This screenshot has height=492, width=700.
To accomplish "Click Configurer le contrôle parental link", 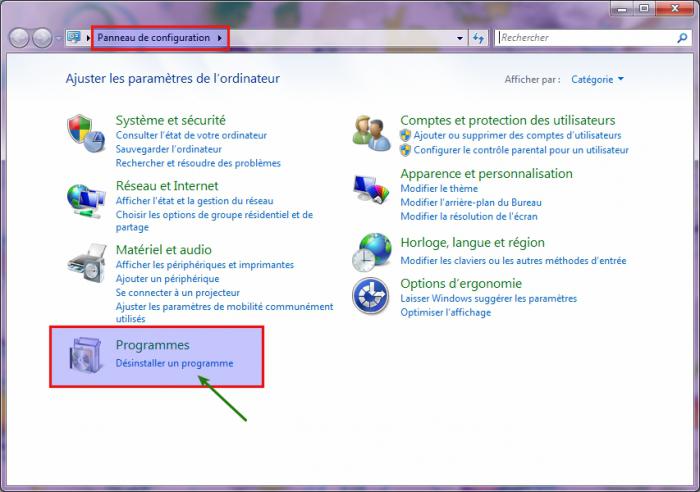I will [521, 150].
